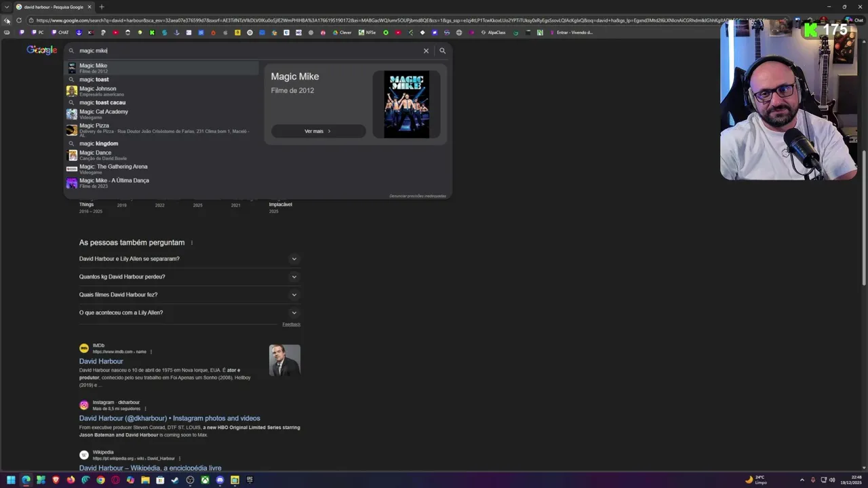The image size is (868, 488).
Task: Focus the 'magic mike' search input
Action: coord(248,51)
